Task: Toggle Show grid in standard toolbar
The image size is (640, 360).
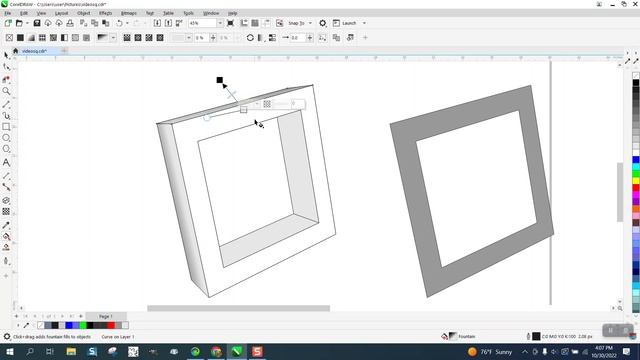Action: 255,23
